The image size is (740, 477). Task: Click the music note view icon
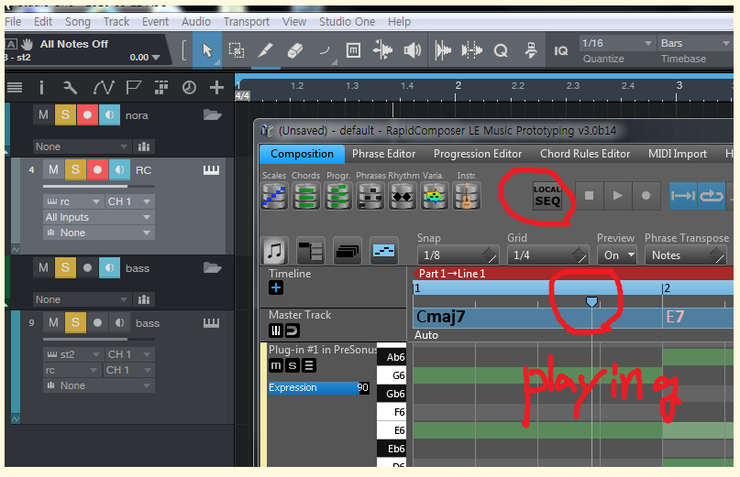click(x=275, y=251)
